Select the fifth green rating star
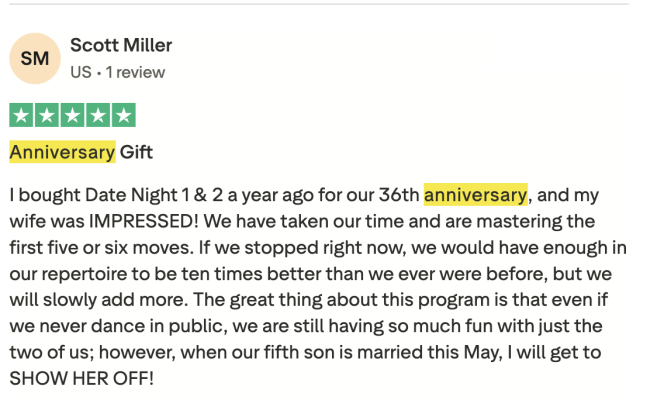This screenshot has height=400, width=664. pyautogui.click(x=123, y=115)
